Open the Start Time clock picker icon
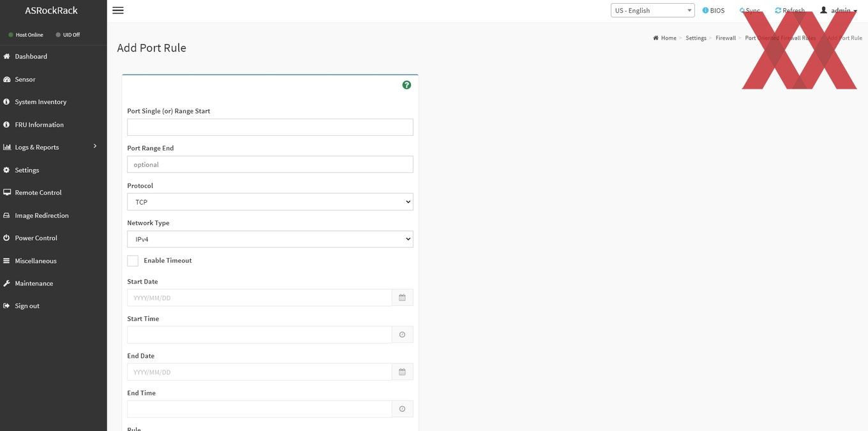Image resolution: width=868 pixels, height=431 pixels. coord(402,335)
